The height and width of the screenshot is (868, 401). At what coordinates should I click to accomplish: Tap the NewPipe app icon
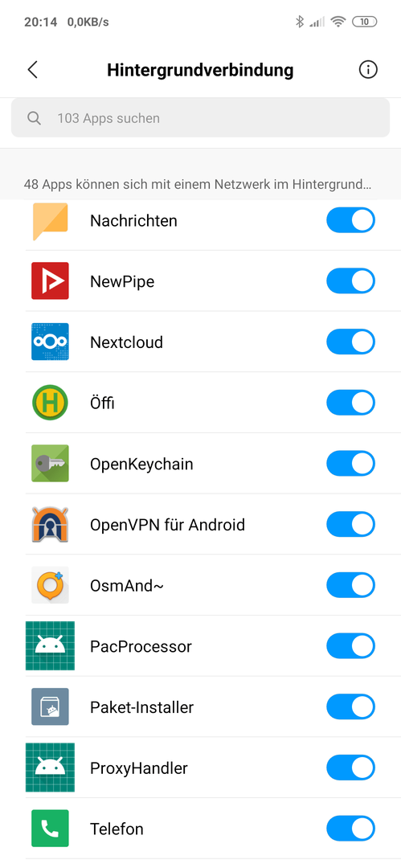click(x=50, y=280)
